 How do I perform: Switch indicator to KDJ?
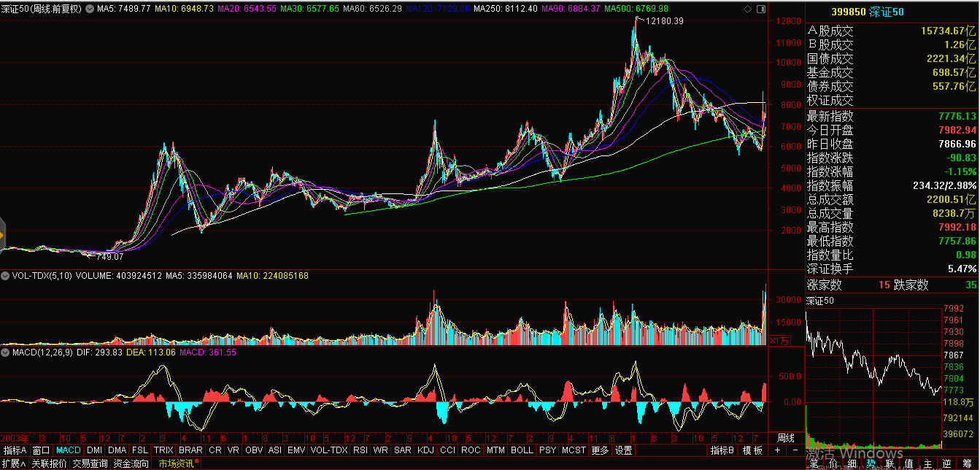425,450
